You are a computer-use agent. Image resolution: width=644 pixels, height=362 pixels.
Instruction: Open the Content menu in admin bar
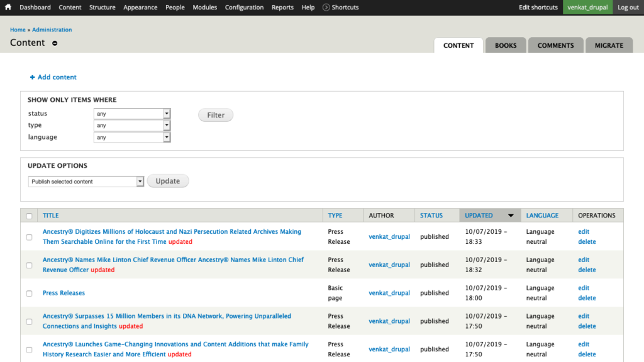pos(70,8)
